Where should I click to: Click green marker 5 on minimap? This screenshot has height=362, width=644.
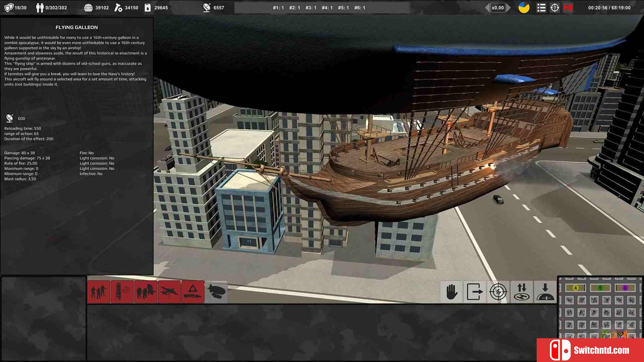point(600,288)
